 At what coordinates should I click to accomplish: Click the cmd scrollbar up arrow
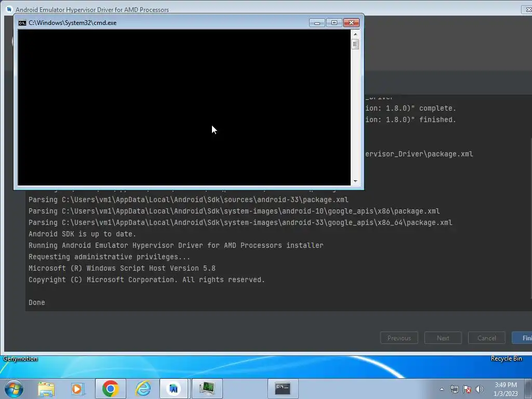coord(355,34)
